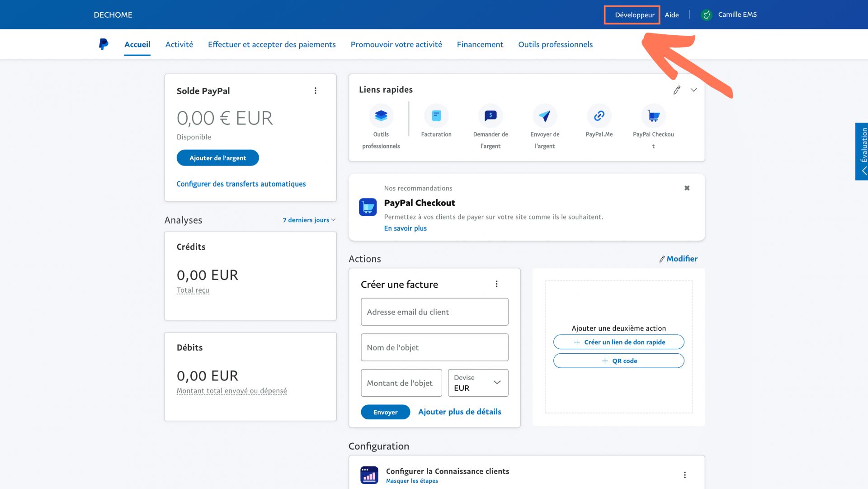Open the Facturation quick link icon
This screenshot has width=868, height=489.
click(x=436, y=116)
